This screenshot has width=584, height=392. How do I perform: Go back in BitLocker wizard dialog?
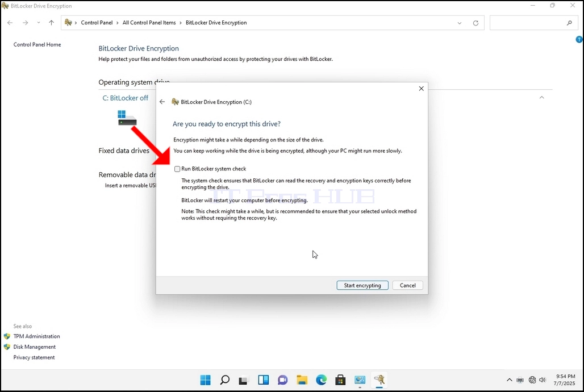pyautogui.click(x=162, y=102)
